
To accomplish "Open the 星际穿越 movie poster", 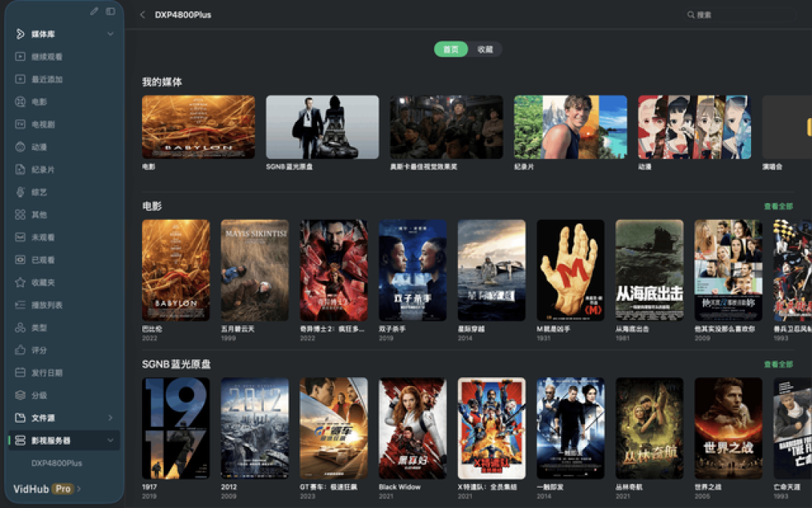I will [x=492, y=270].
